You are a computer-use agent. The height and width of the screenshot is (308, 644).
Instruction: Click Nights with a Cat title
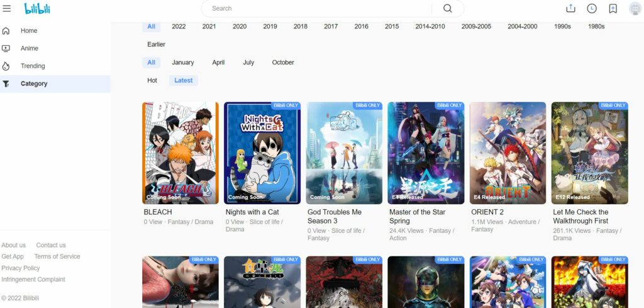(x=252, y=212)
